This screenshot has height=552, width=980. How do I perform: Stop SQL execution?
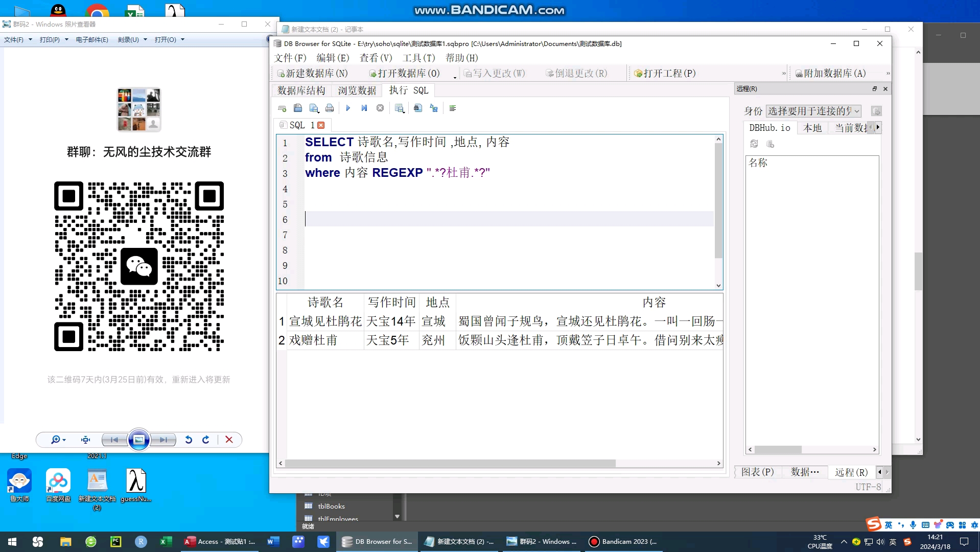tap(380, 108)
